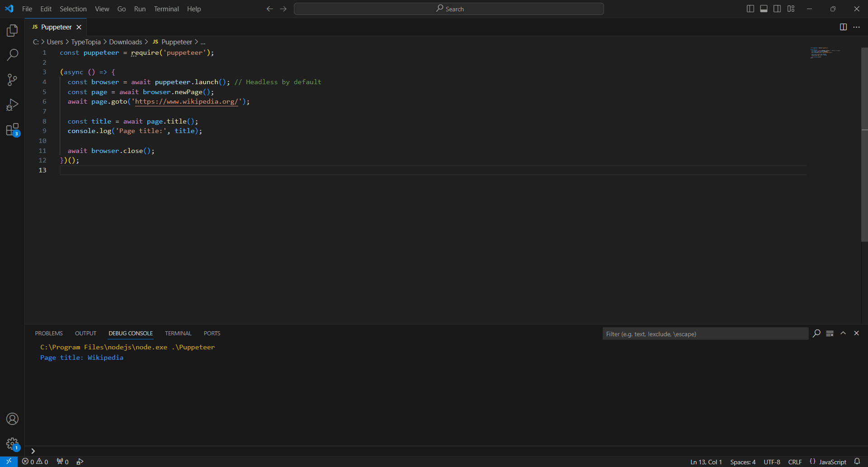The image size is (868, 467).
Task: Open the Search view in activity bar
Action: pyautogui.click(x=12, y=55)
